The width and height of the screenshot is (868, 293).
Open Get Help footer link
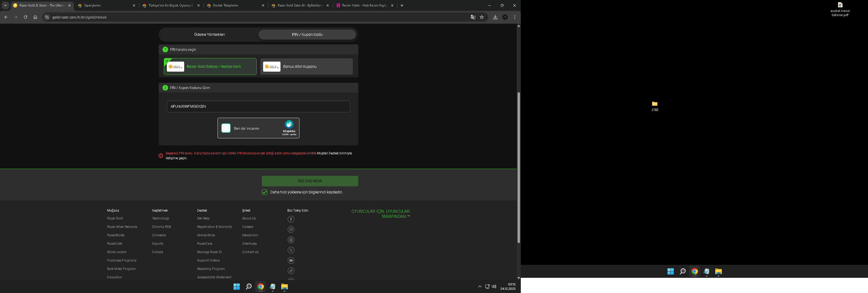[x=203, y=218]
